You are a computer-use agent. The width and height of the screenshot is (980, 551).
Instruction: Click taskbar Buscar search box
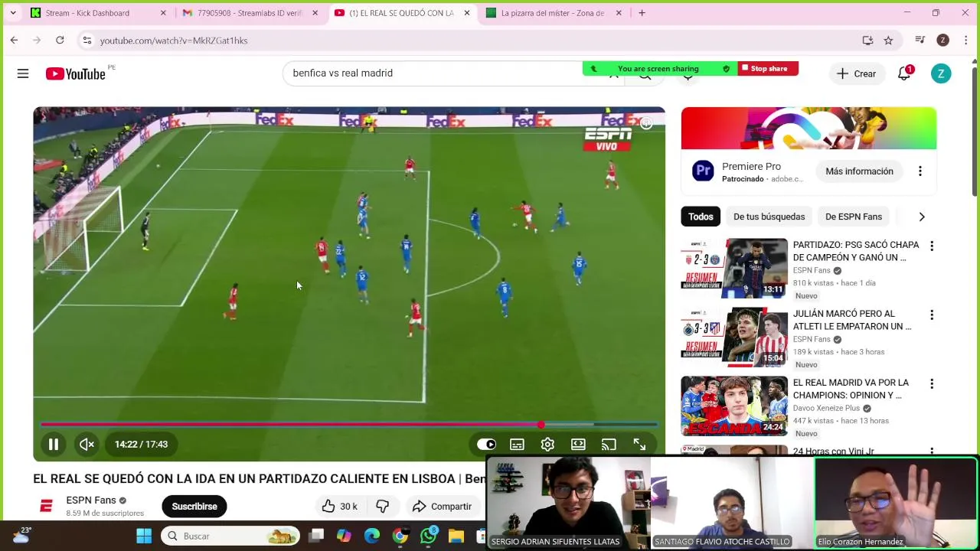coord(230,536)
